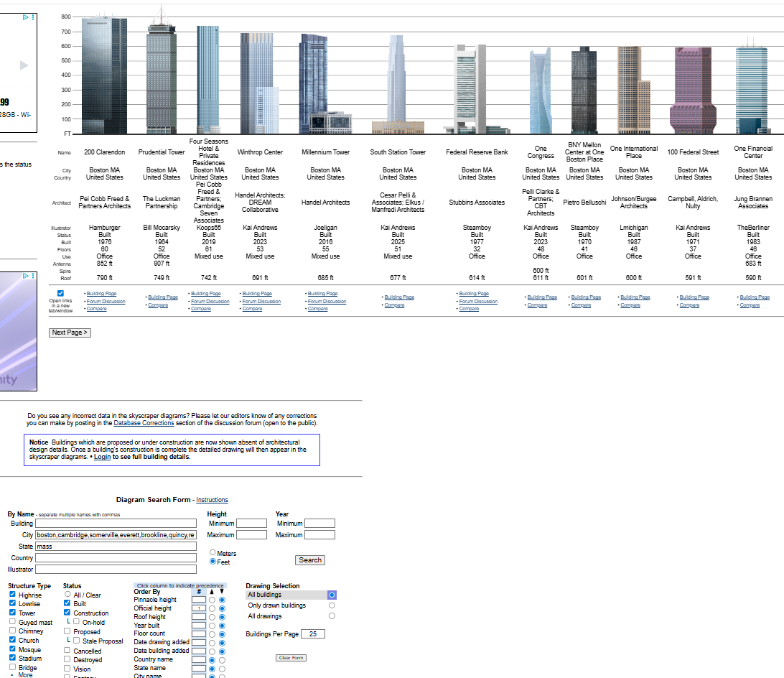
Task: Open the Database Corrections forum link
Action: click(x=144, y=423)
